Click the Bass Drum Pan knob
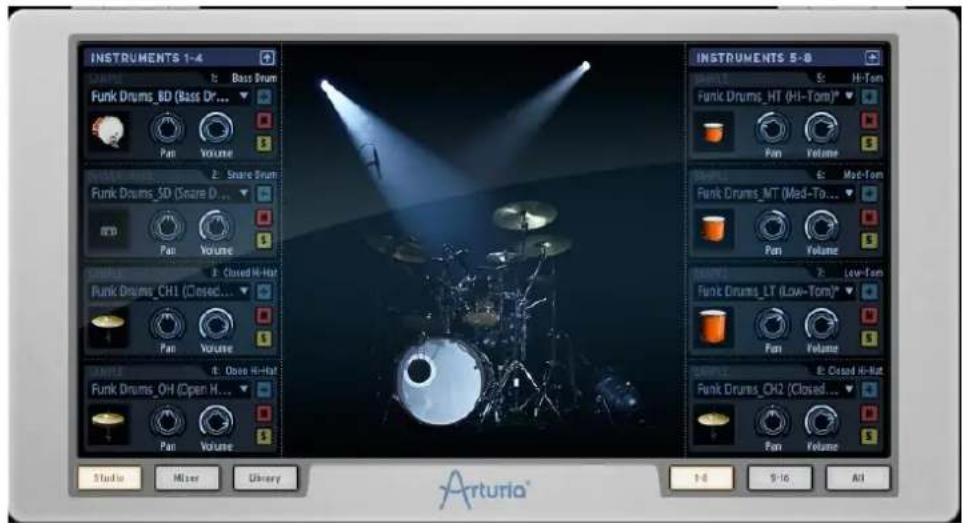The width and height of the screenshot is (962, 523). [167, 128]
